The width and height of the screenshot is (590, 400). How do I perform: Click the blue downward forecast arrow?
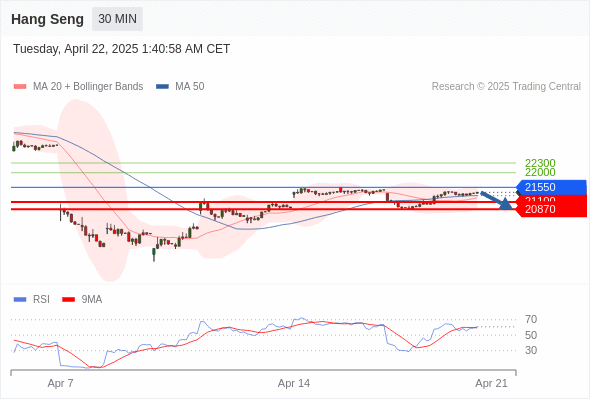click(x=497, y=201)
